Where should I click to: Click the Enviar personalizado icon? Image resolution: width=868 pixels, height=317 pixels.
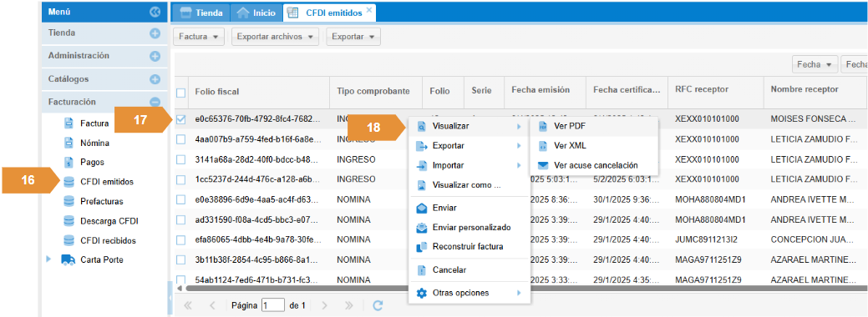tap(422, 228)
